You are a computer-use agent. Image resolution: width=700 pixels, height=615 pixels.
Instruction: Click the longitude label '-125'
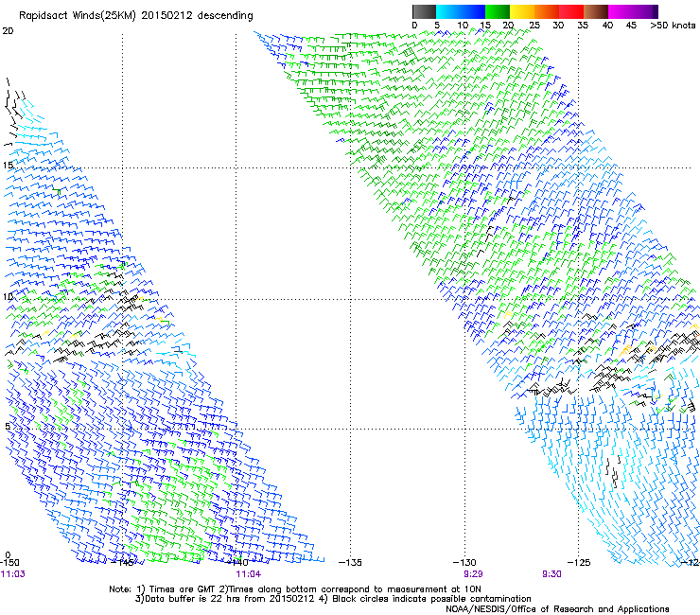pyautogui.click(x=579, y=563)
